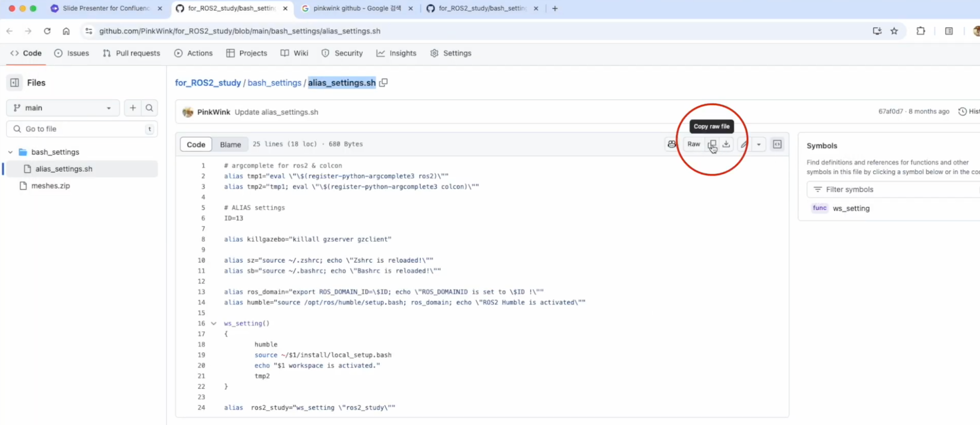Close the symbols panel icon
Image resolution: width=980 pixels, height=425 pixels.
point(777,144)
